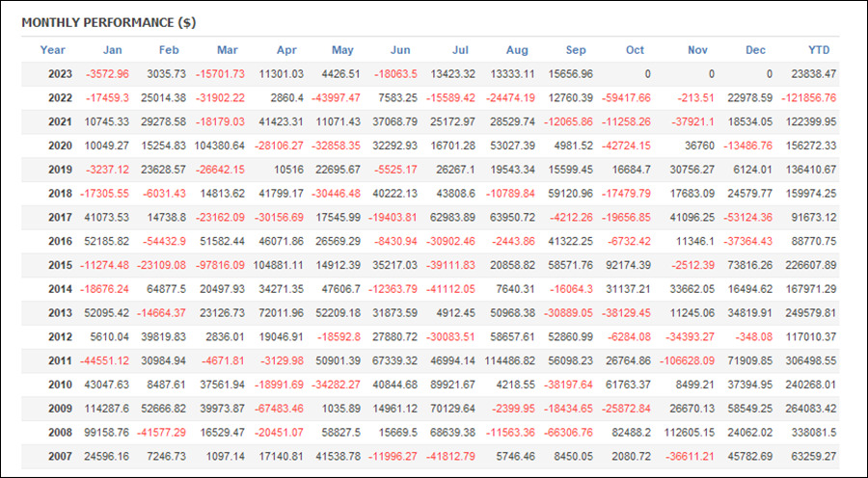Click the Feb column header
This screenshot has height=478, width=868.
pos(169,50)
